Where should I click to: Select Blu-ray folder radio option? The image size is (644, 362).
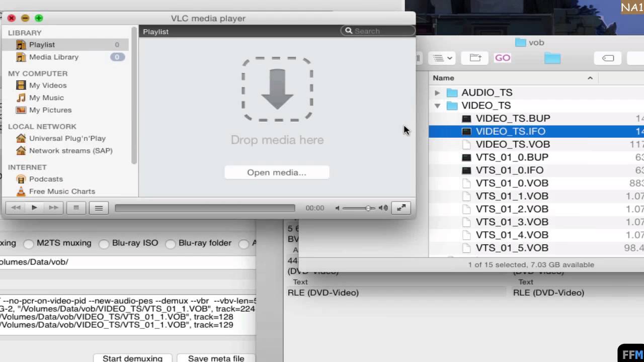coord(171,244)
